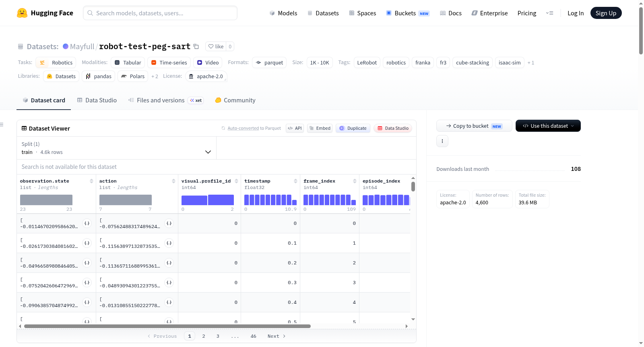This screenshot has width=644, height=347.
Task: Select the Tabular modality tag
Action: tap(128, 62)
